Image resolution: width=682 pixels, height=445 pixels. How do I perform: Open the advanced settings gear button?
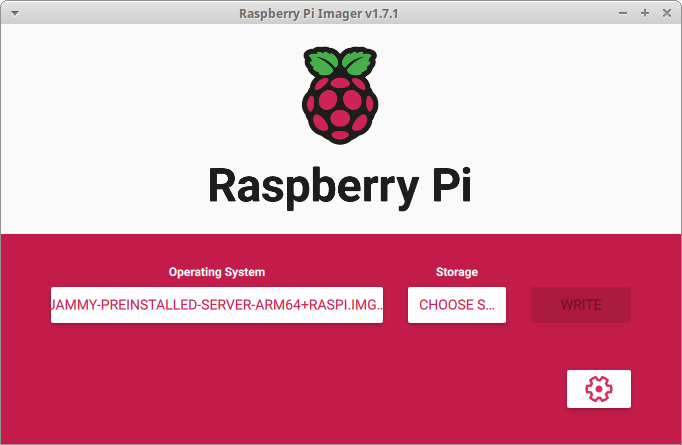click(598, 389)
